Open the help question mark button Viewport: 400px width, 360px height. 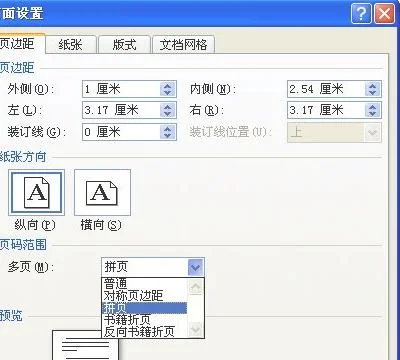click(361, 14)
